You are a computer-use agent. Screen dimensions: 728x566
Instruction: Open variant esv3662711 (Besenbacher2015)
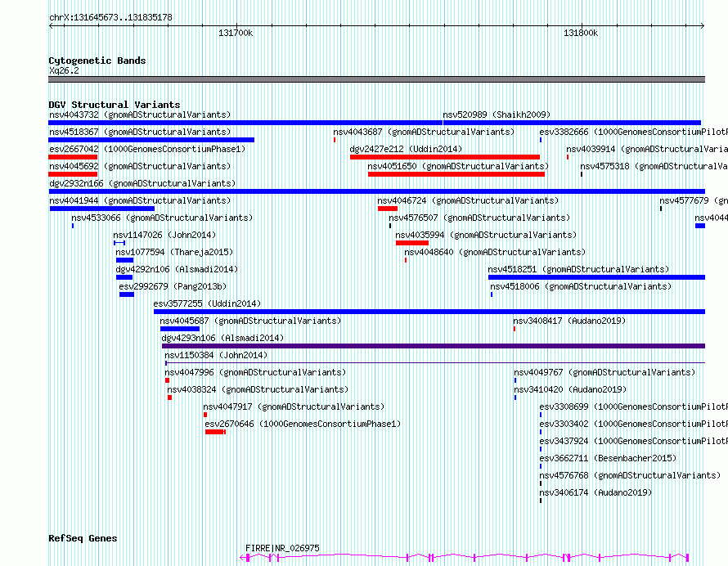pos(608,458)
